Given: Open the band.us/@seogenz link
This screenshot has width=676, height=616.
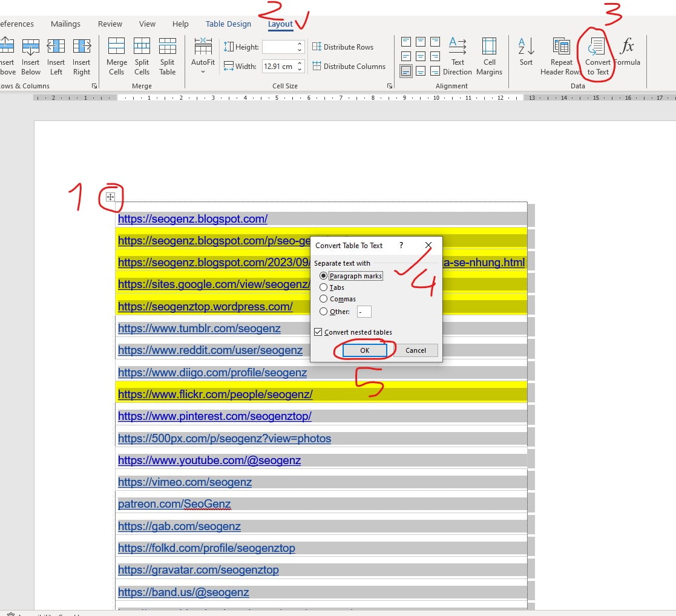Looking at the screenshot, I should pos(183,592).
